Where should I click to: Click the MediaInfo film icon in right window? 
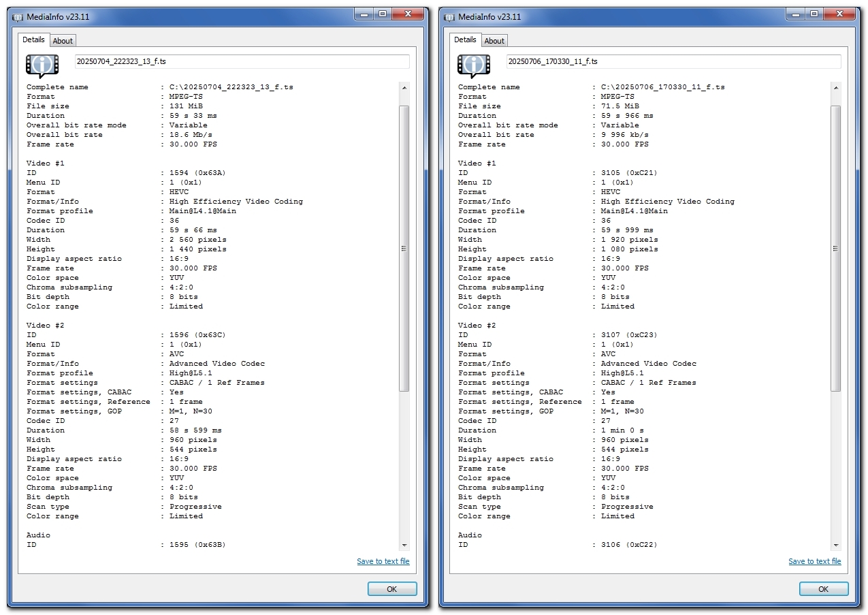point(474,66)
